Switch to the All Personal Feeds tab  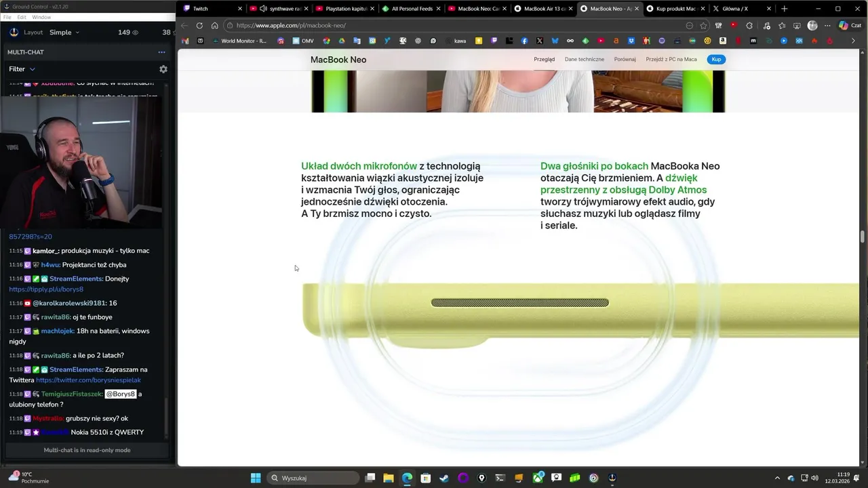(412, 9)
